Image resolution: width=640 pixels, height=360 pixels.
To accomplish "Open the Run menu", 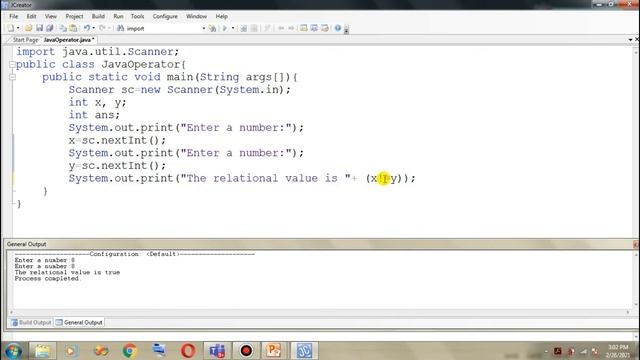I will coord(118,16).
